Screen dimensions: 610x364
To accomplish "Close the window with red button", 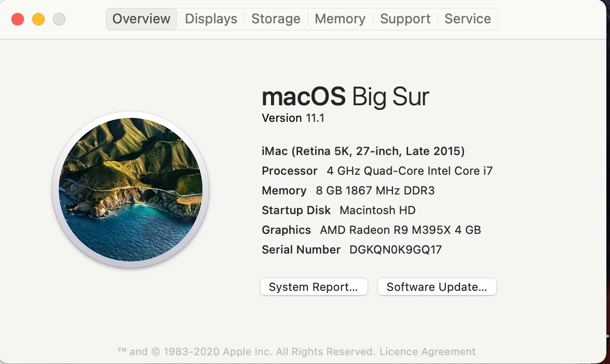I will [x=18, y=19].
